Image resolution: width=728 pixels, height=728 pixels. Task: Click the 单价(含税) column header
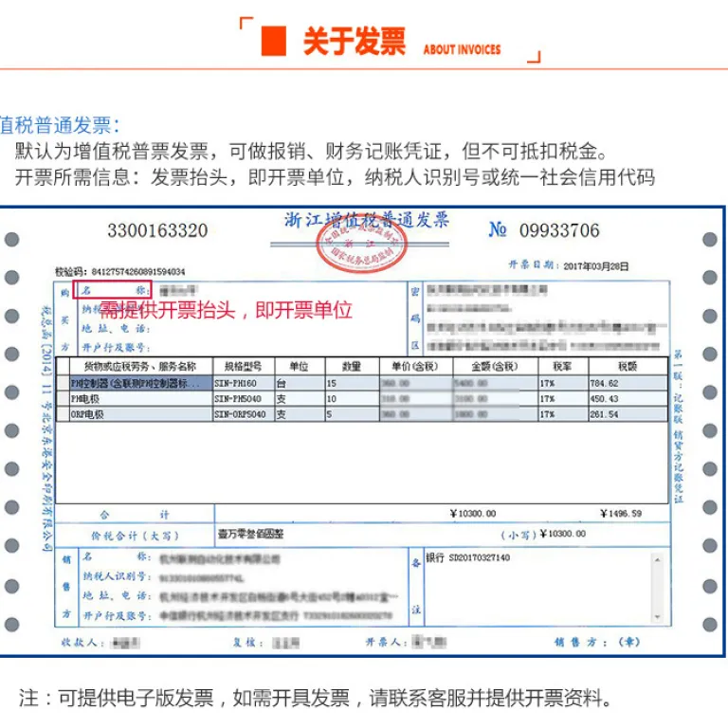coord(415,366)
